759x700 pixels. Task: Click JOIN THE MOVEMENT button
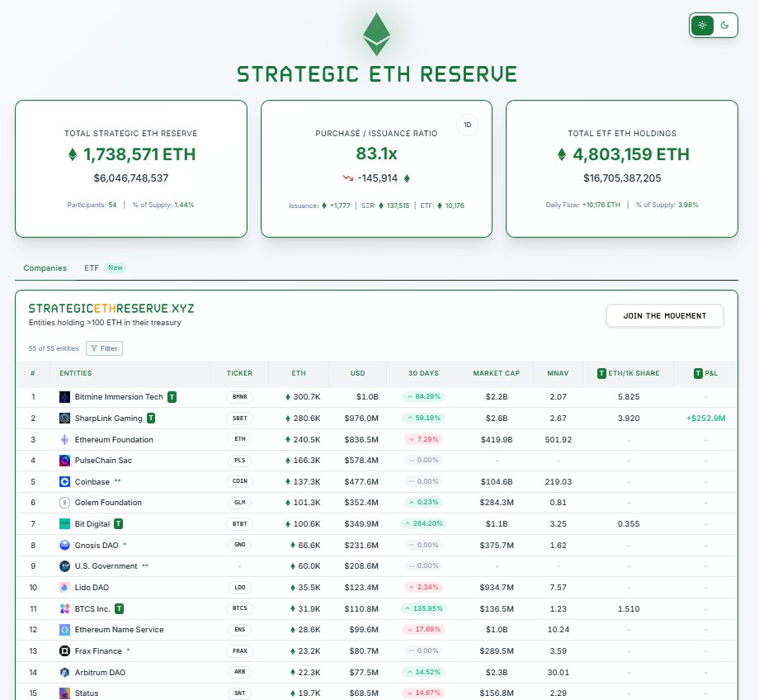tap(665, 316)
